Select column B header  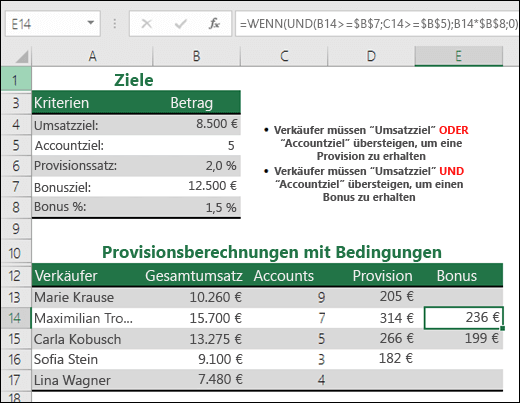[x=197, y=56]
